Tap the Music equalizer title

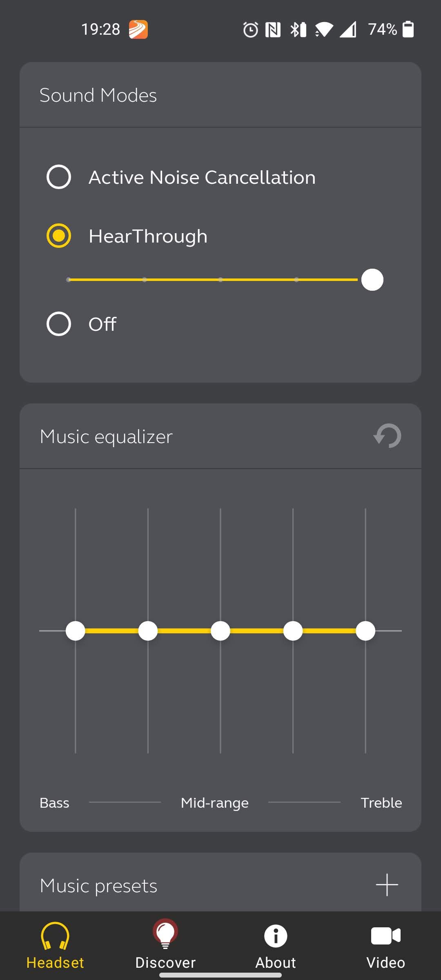(x=106, y=437)
